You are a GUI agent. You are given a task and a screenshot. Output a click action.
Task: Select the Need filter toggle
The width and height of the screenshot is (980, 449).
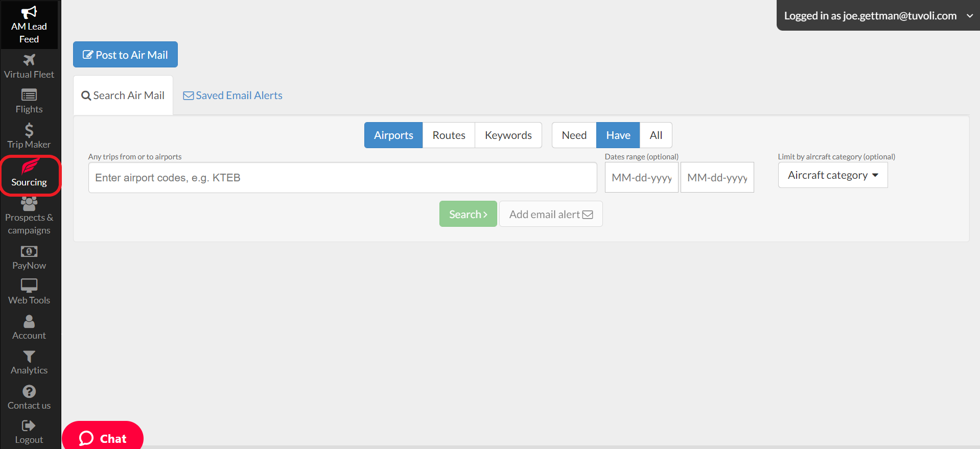tap(574, 135)
